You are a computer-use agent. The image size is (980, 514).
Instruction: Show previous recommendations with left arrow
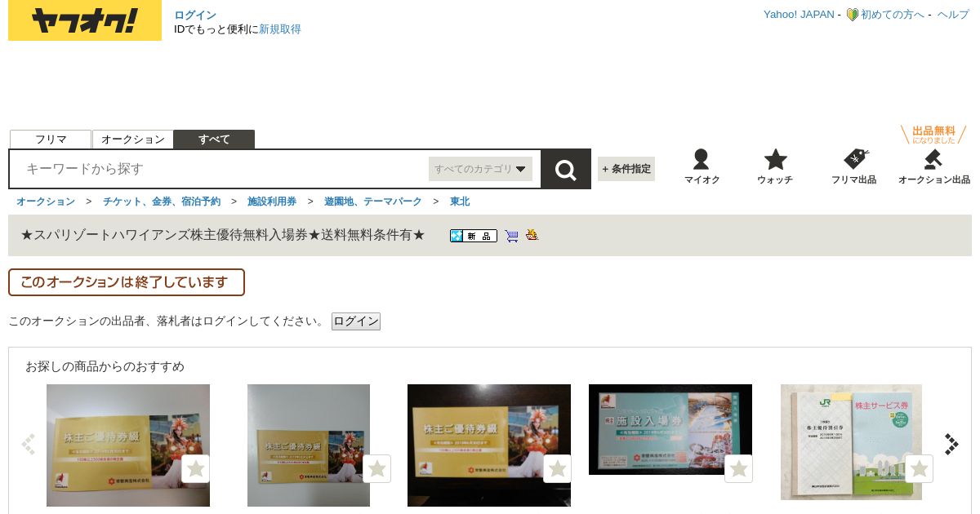(29, 444)
